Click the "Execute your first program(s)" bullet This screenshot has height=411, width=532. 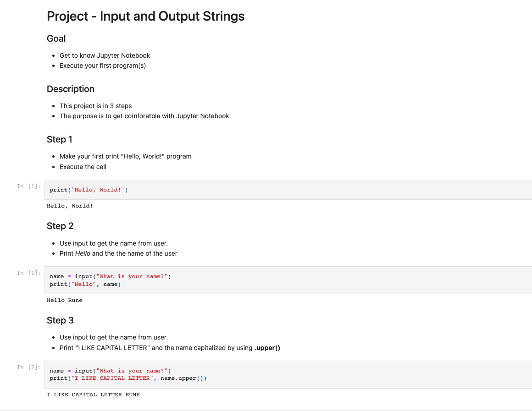(x=103, y=66)
